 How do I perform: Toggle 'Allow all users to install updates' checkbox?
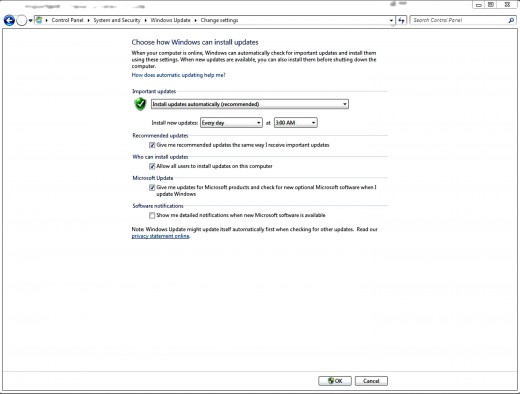[x=152, y=166]
